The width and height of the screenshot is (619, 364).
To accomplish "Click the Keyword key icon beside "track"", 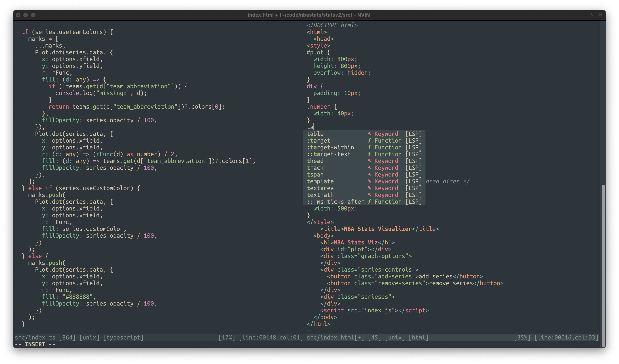I will 370,168.
